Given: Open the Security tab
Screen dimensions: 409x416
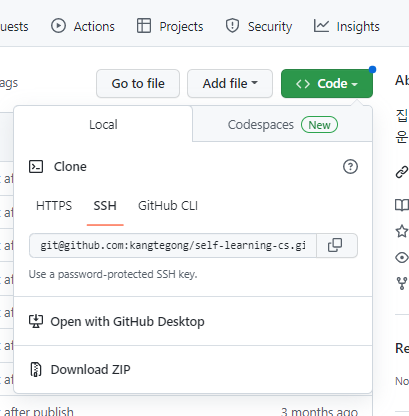Looking at the screenshot, I should click(x=259, y=26).
